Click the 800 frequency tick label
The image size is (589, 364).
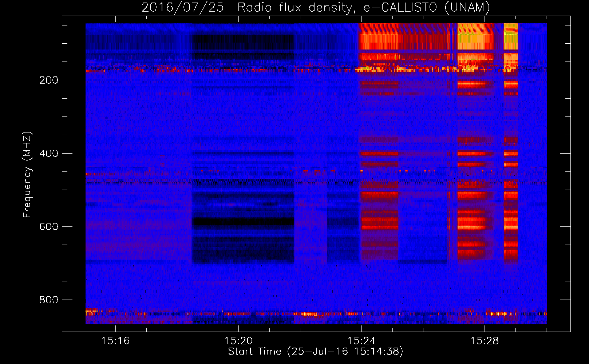[x=49, y=300]
